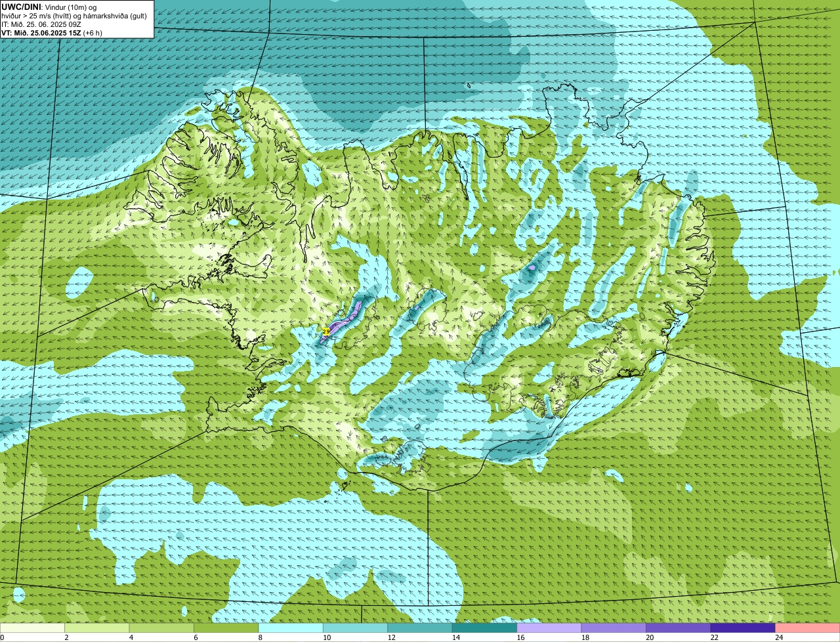Click the "VT: Mið. 25.06.2025 15Z" valid time line

coord(52,32)
